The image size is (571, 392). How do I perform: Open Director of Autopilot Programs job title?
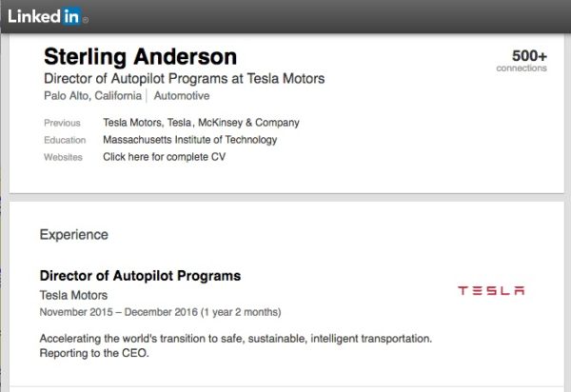point(140,276)
